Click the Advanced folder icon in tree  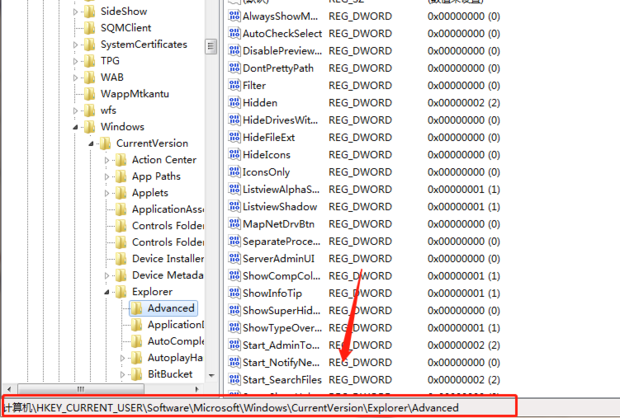(136, 308)
